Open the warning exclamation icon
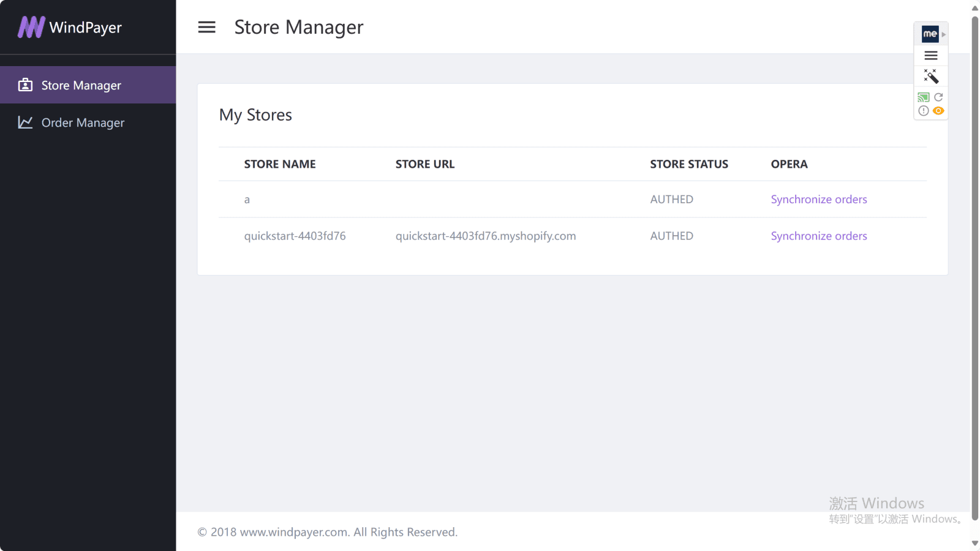The image size is (980, 551). [924, 110]
